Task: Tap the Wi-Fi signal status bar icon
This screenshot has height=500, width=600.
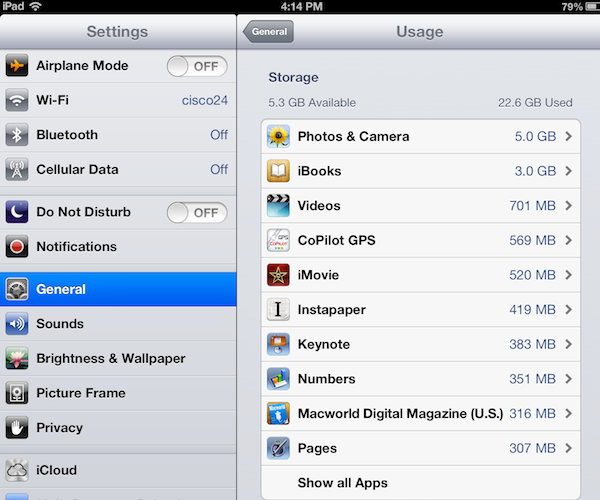Action: pyautogui.click(x=36, y=6)
